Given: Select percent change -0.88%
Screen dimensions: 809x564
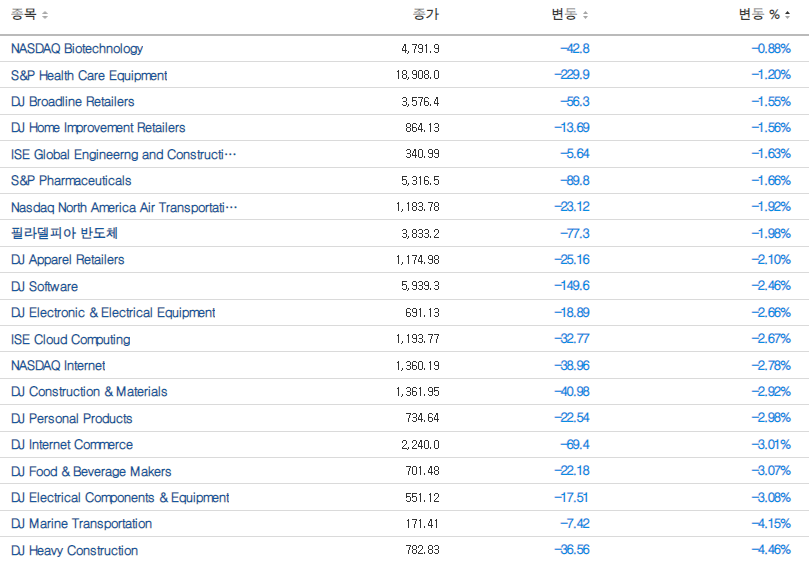Looking at the screenshot, I should (x=771, y=49).
